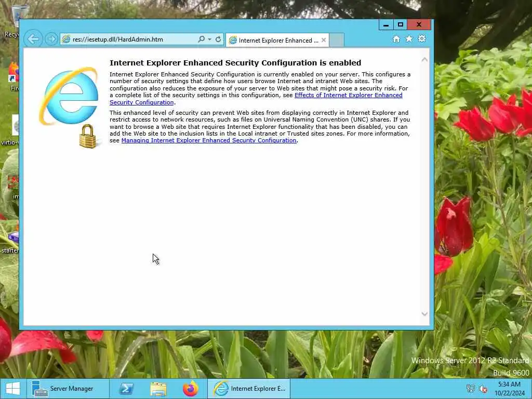Open the IE Tools gear menu
The width and height of the screenshot is (532, 399).
[x=422, y=38]
